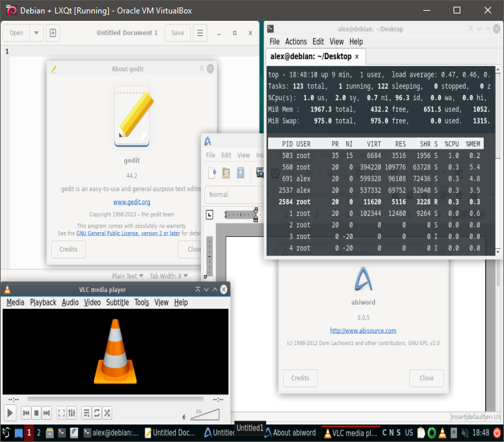504x442 pixels.
Task: Open the VLC Audio menu
Action: [70, 302]
